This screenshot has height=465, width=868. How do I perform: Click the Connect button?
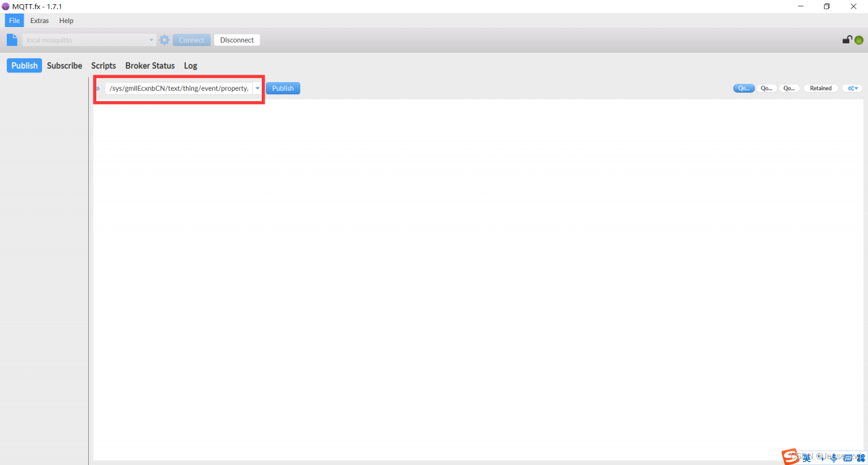[191, 40]
